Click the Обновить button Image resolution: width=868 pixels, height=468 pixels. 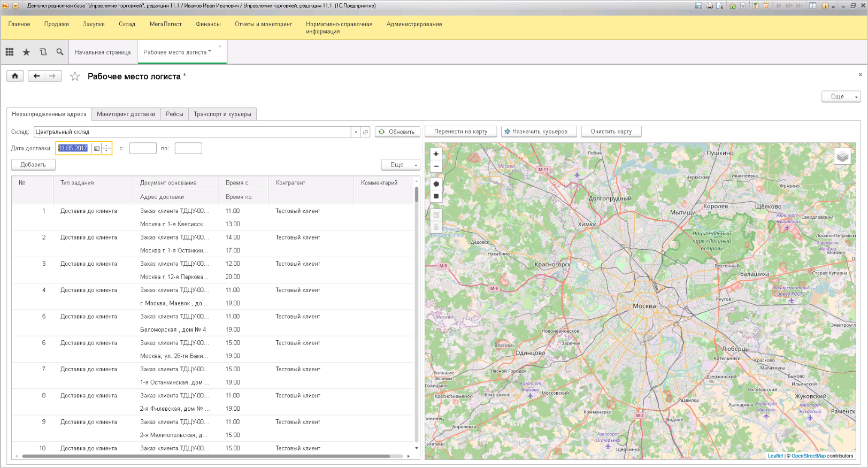397,132
